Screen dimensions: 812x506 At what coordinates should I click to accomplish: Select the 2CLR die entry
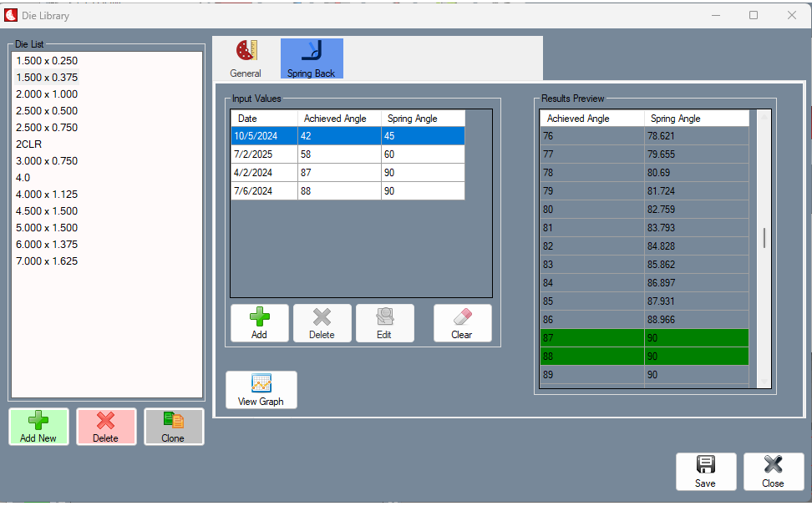[29, 144]
